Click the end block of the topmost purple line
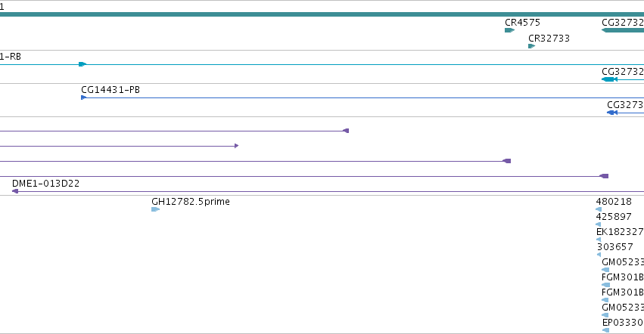This screenshot has width=644, height=334. coord(346,131)
